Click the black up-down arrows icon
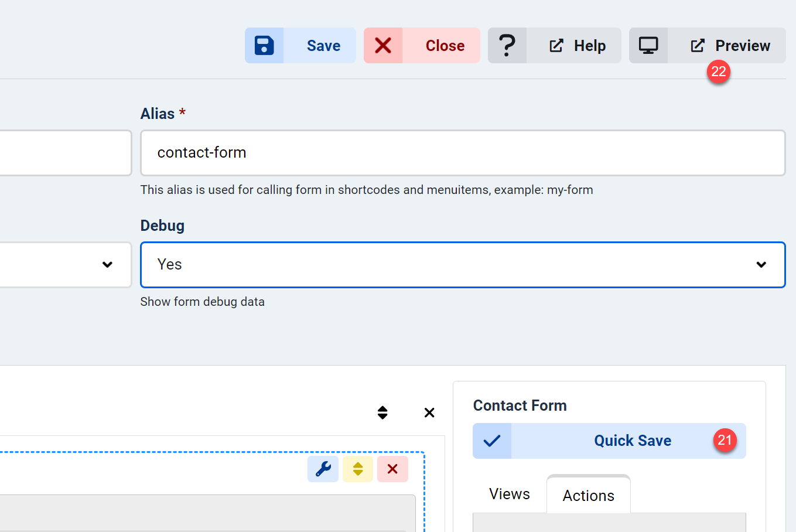Screen dimensions: 796x532 pyautogui.click(x=382, y=412)
